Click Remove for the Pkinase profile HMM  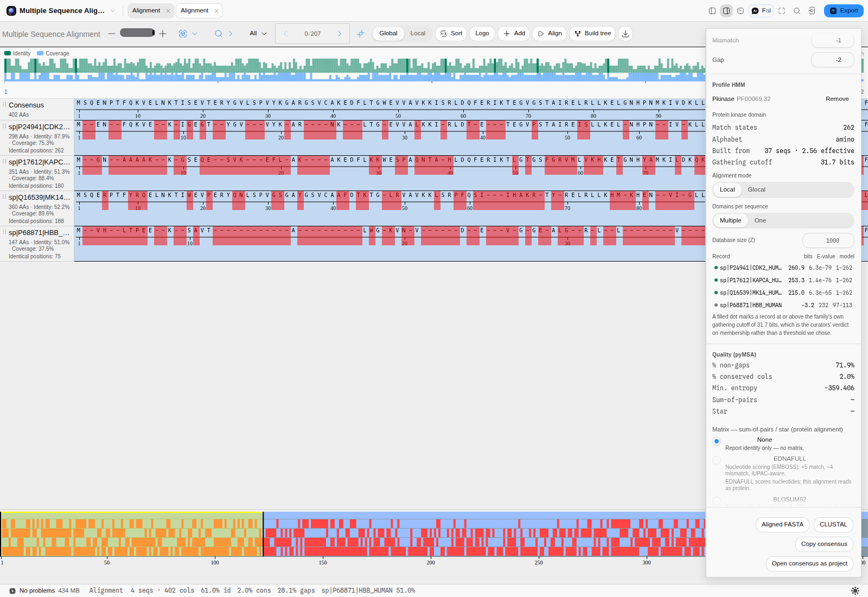coord(837,99)
